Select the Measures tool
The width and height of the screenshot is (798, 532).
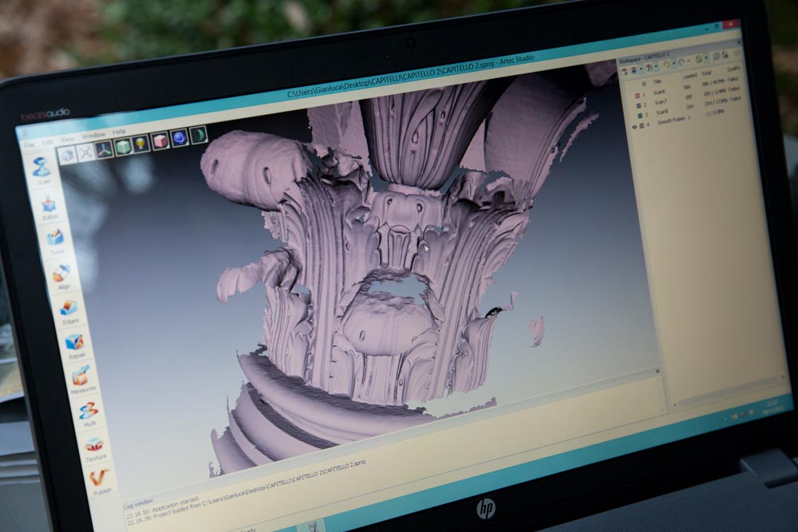tap(81, 376)
